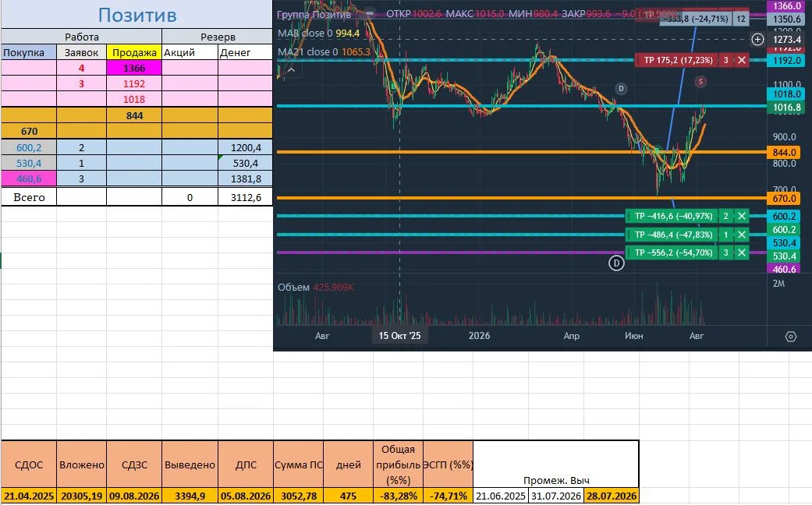
Task: Collapse the indicator legend chevron
Action: pos(291,70)
